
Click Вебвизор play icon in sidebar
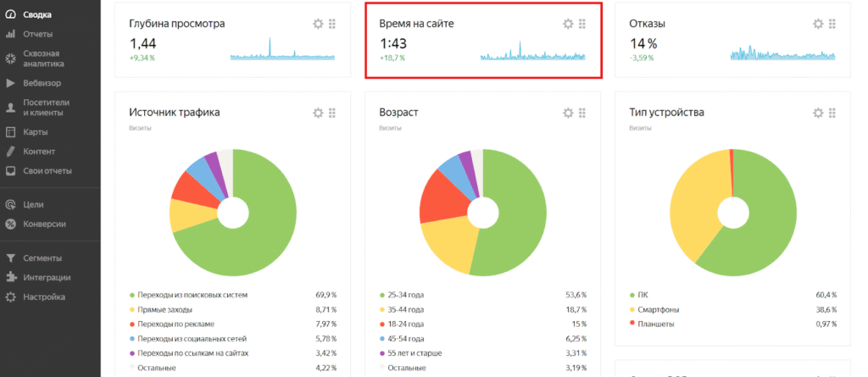point(10,83)
